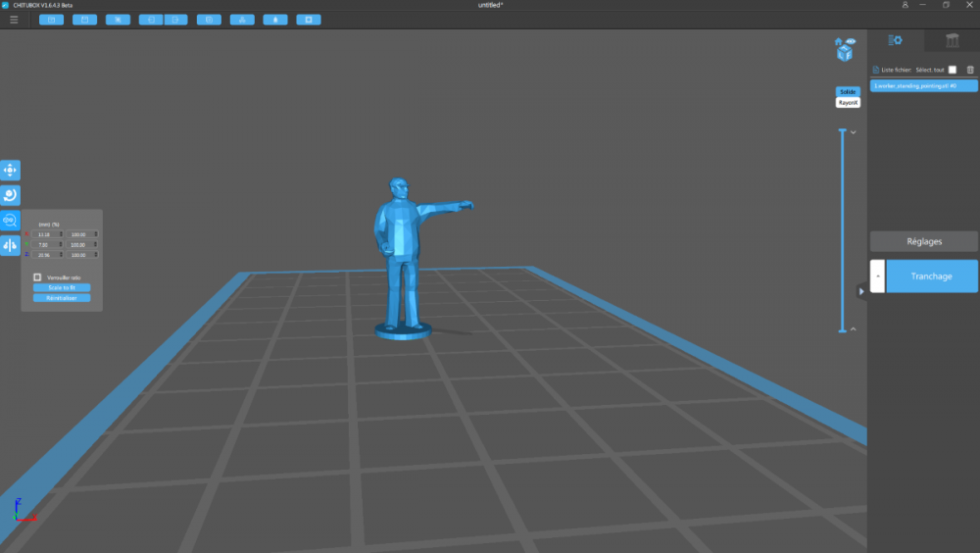The height and width of the screenshot is (553, 980).
Task: Click the Y size mm field
Action: pyautogui.click(x=45, y=244)
